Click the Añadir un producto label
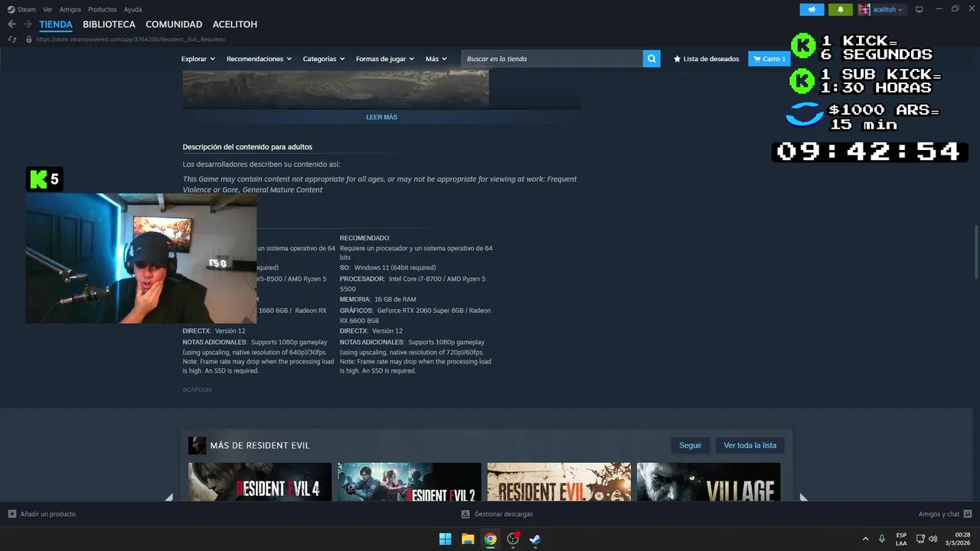 [47, 514]
